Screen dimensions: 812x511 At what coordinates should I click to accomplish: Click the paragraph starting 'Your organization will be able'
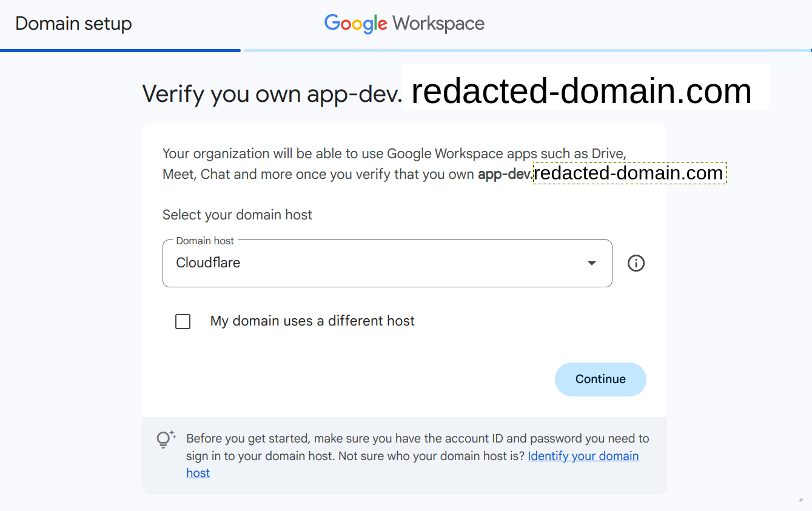click(394, 164)
